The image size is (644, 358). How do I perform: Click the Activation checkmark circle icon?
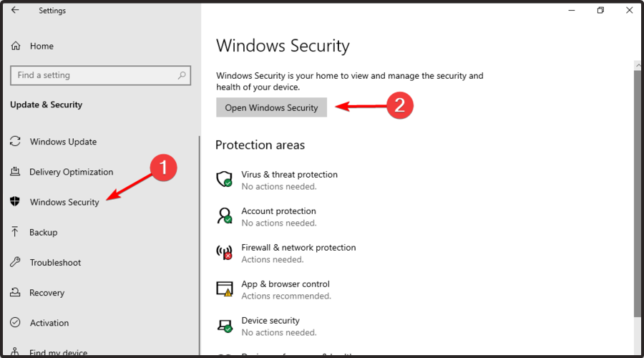click(x=15, y=322)
